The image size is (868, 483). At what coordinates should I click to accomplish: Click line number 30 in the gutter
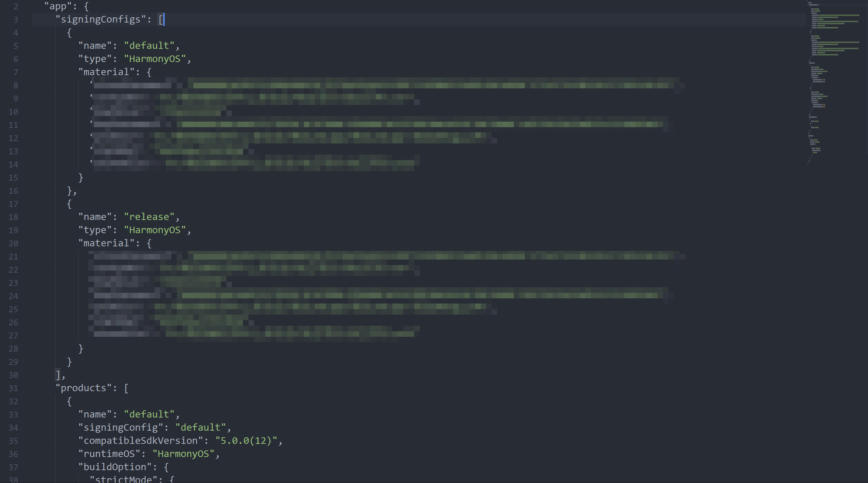pyautogui.click(x=14, y=375)
